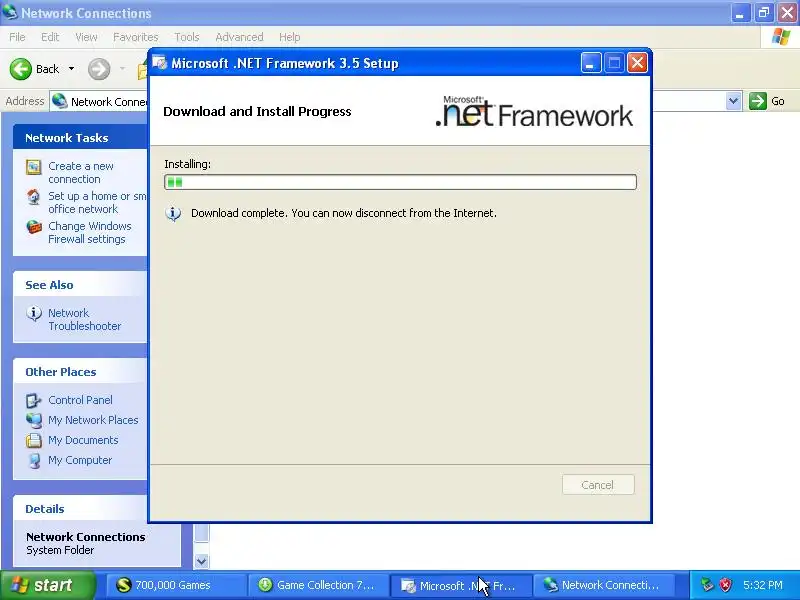The width and height of the screenshot is (800, 600).
Task: Open Create a new connection link
Action: 81,172
